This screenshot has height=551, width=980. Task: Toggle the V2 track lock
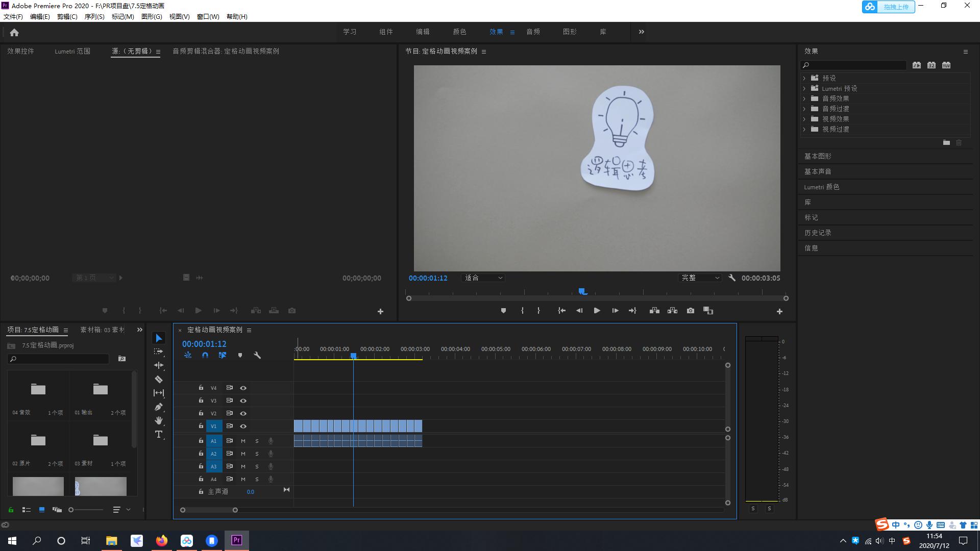click(x=201, y=413)
